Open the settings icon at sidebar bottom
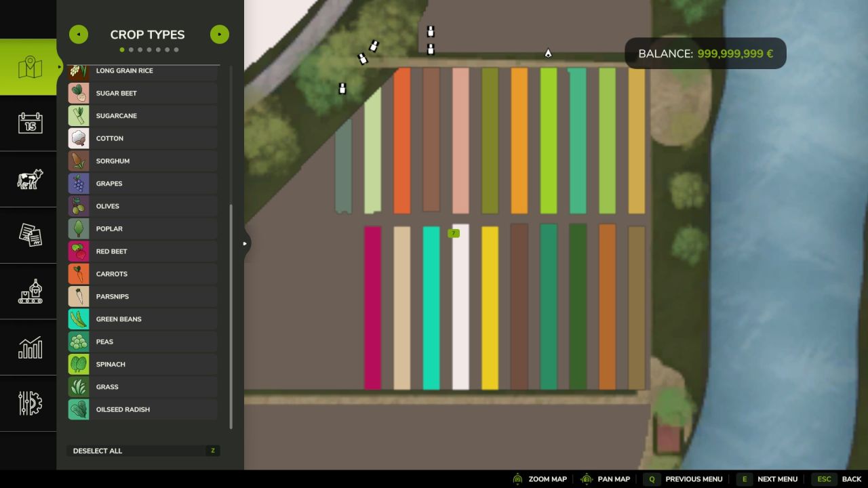Image resolution: width=868 pixels, height=488 pixels. click(x=28, y=404)
